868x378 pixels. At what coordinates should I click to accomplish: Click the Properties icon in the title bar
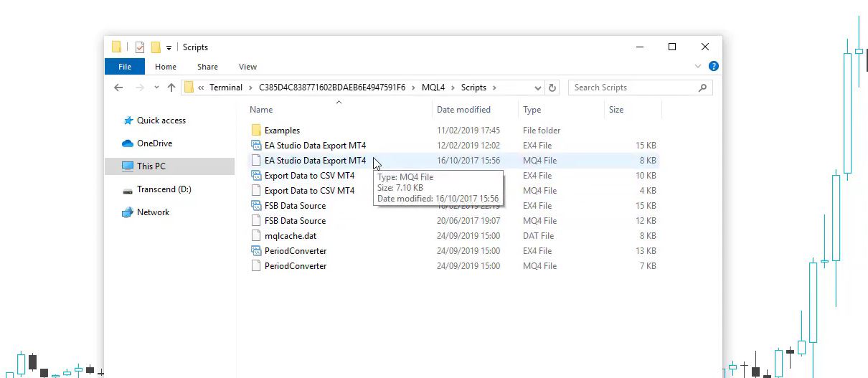[x=139, y=47]
